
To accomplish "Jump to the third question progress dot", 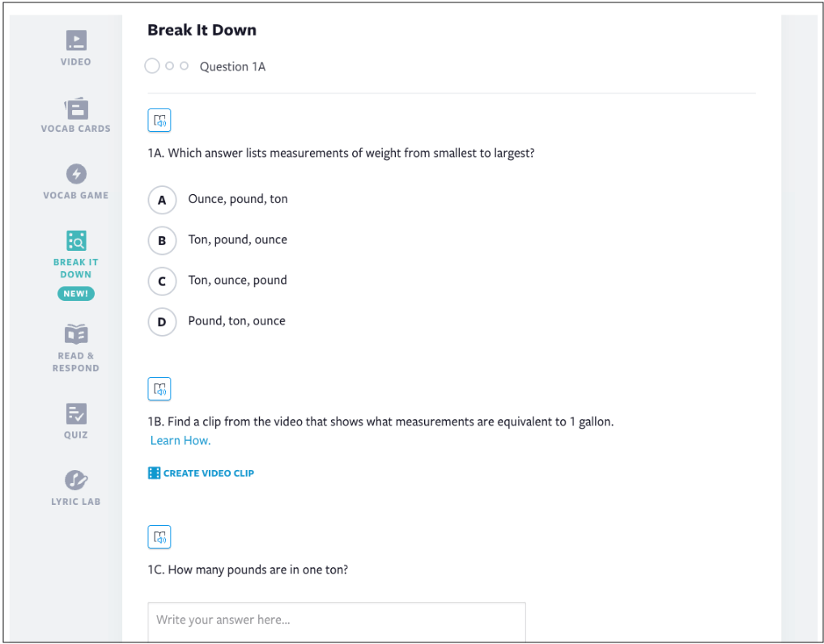I will click(184, 66).
